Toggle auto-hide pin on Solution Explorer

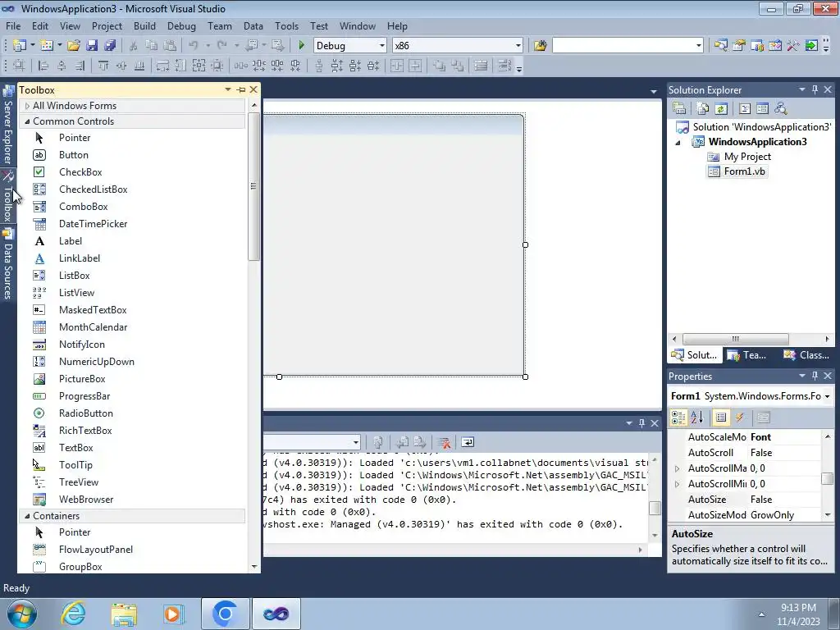tap(815, 89)
